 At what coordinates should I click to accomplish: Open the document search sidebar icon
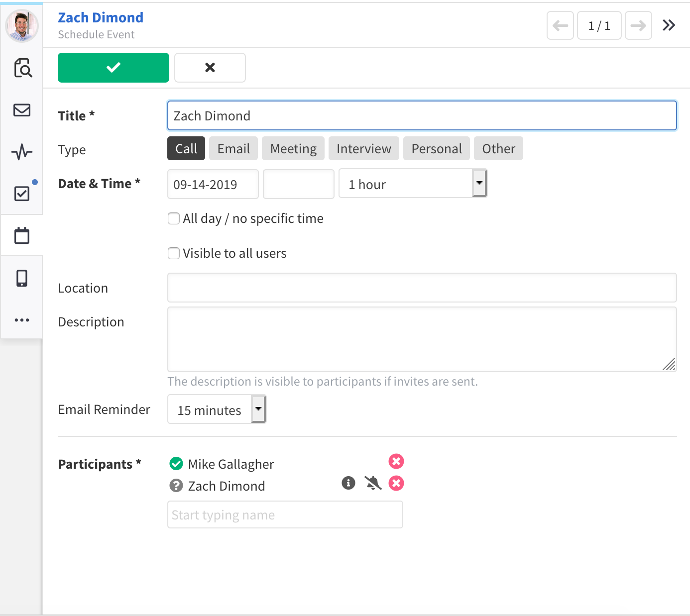pyautogui.click(x=22, y=68)
